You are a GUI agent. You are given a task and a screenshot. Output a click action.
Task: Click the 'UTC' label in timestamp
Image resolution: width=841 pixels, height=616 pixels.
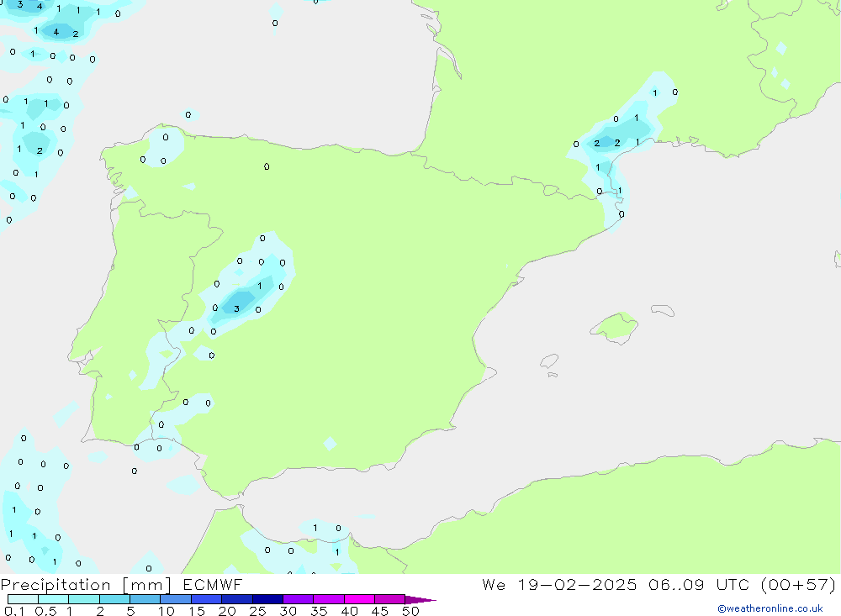733,584
